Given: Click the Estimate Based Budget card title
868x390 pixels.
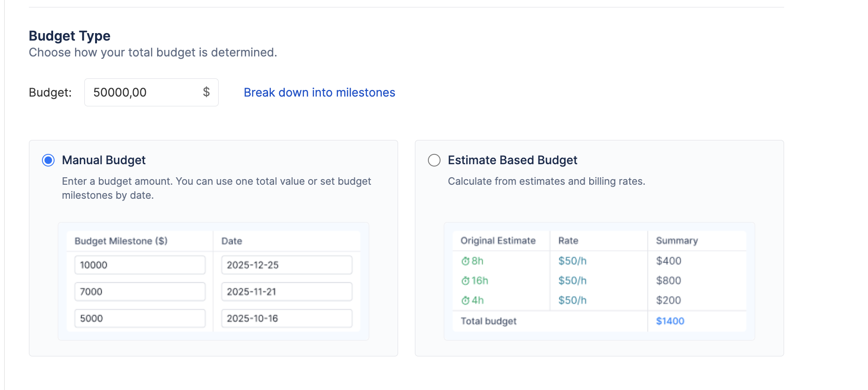Looking at the screenshot, I should point(512,160).
